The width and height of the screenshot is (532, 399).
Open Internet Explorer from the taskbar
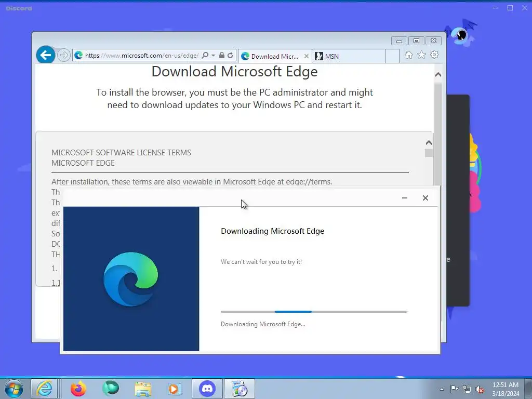pos(45,389)
